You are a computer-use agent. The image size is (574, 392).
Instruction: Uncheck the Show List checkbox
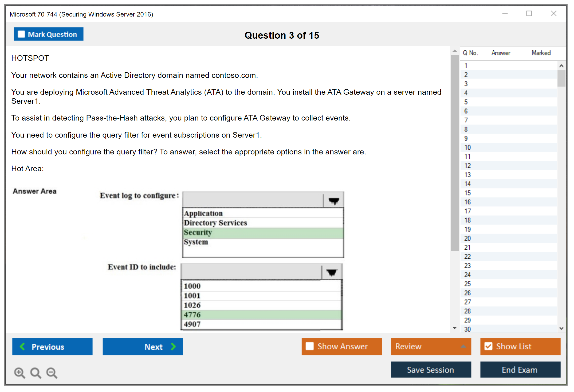coord(488,346)
